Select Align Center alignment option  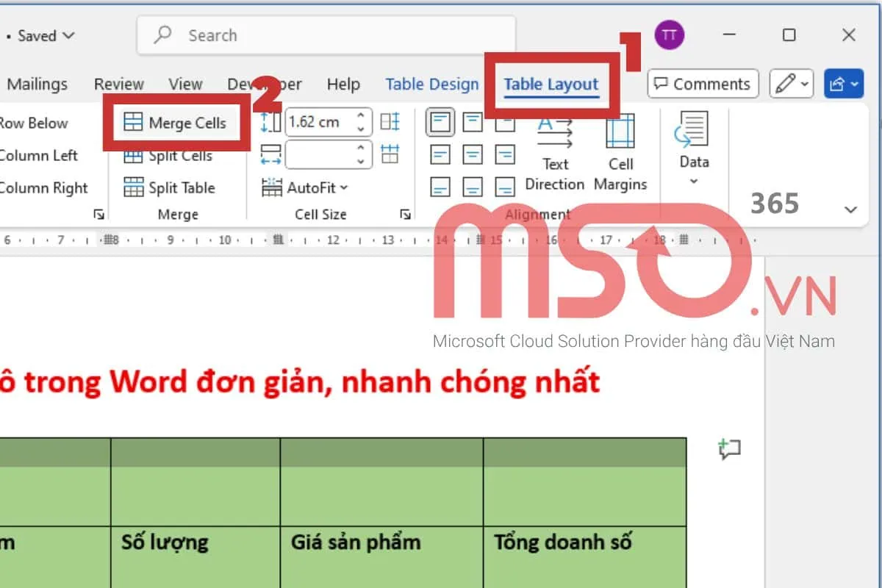point(471,154)
